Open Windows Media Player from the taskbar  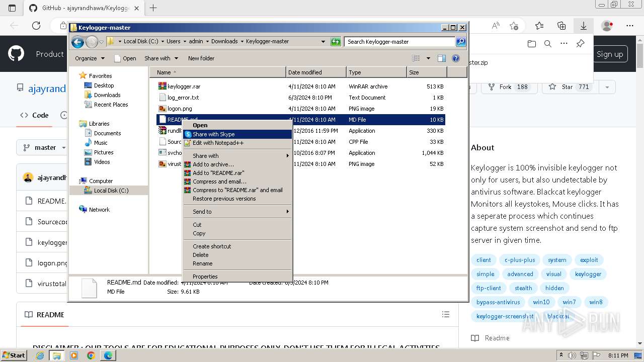pos(74,355)
